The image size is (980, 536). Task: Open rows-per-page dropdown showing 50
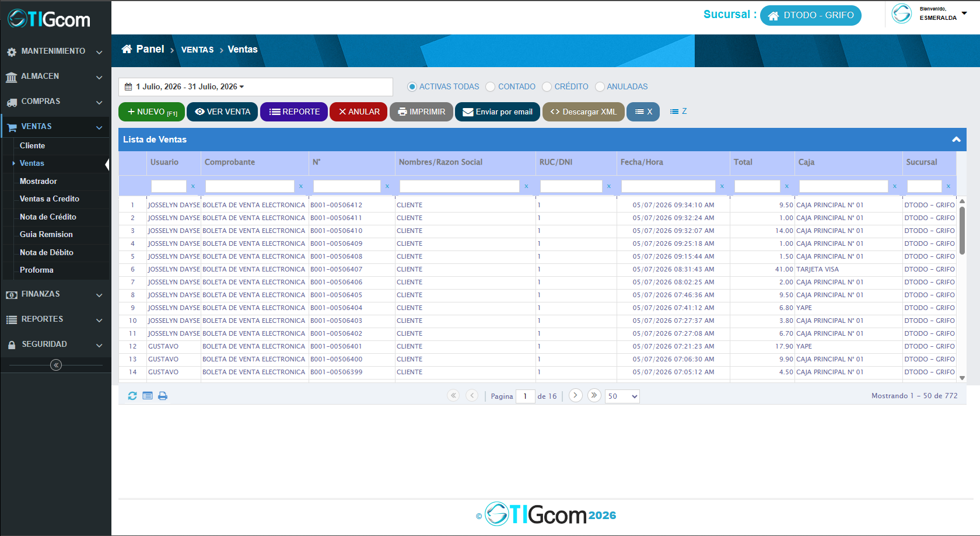tap(622, 396)
